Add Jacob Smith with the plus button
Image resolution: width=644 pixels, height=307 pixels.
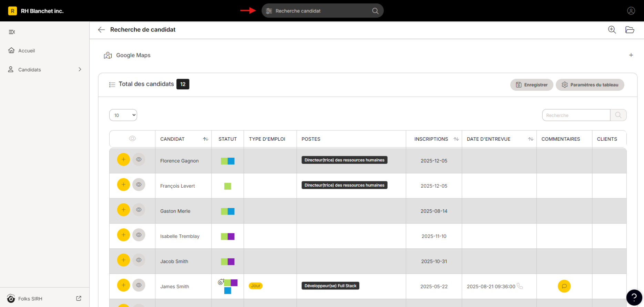[123, 260]
